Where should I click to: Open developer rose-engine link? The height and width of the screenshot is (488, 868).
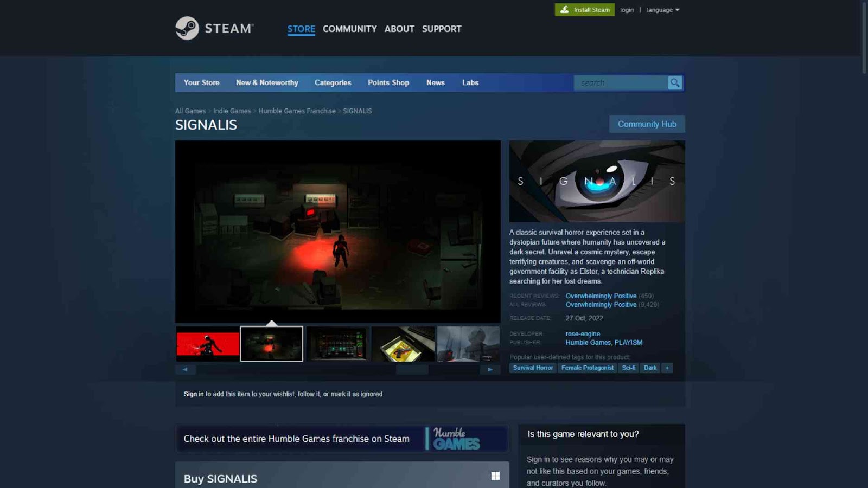point(583,334)
